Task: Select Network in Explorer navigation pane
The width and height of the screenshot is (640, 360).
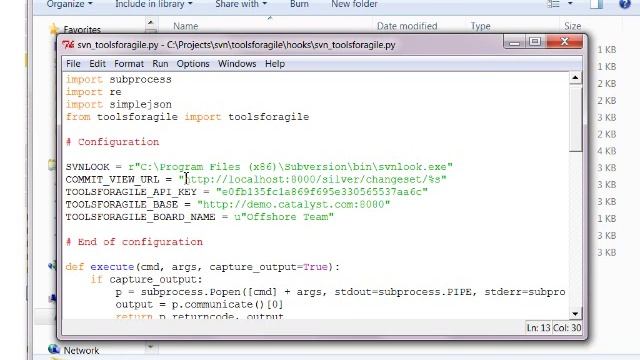Action: click(x=81, y=351)
